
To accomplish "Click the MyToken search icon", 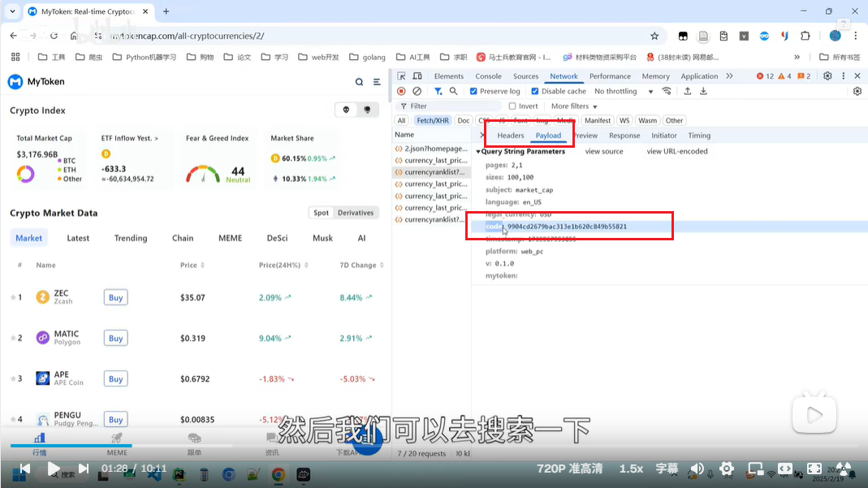I will pyautogui.click(x=359, y=82).
